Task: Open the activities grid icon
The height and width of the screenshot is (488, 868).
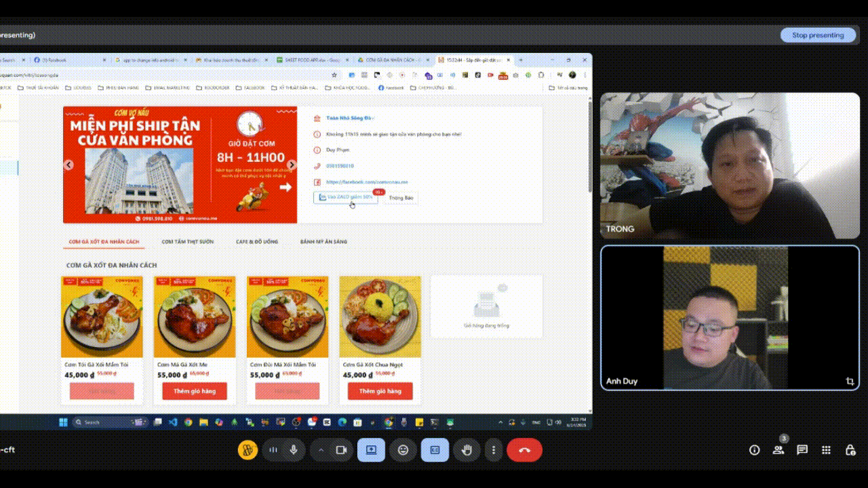Action: pyautogui.click(x=826, y=450)
